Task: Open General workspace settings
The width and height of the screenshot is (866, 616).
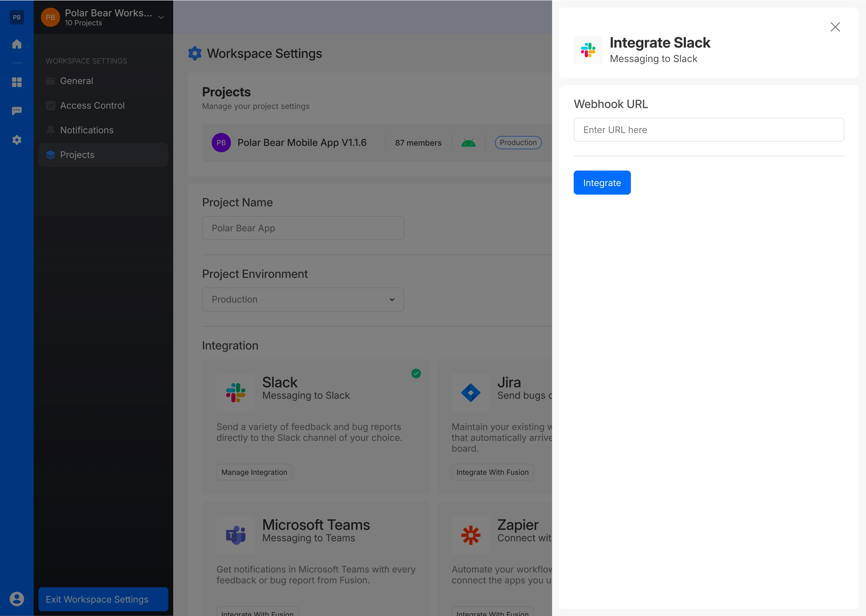Action: (103, 81)
